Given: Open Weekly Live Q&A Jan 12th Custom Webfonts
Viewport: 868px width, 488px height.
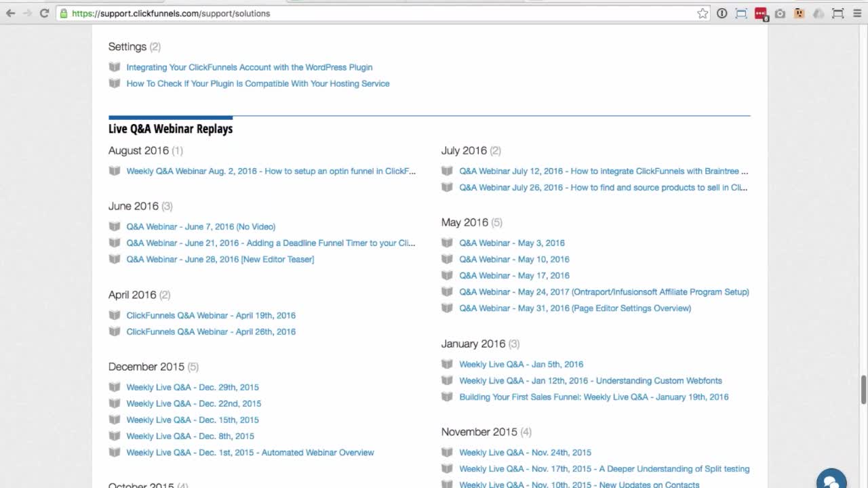Looking at the screenshot, I should [591, 380].
